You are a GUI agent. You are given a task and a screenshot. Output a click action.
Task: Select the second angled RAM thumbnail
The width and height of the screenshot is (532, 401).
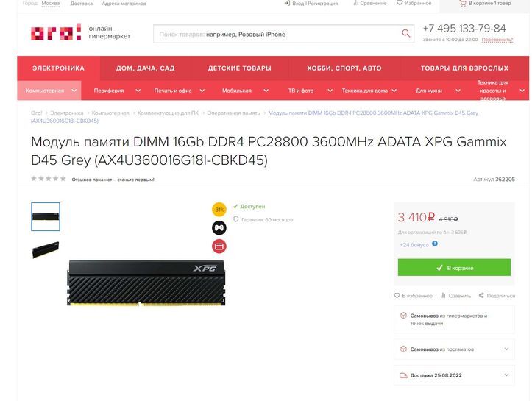(x=46, y=249)
